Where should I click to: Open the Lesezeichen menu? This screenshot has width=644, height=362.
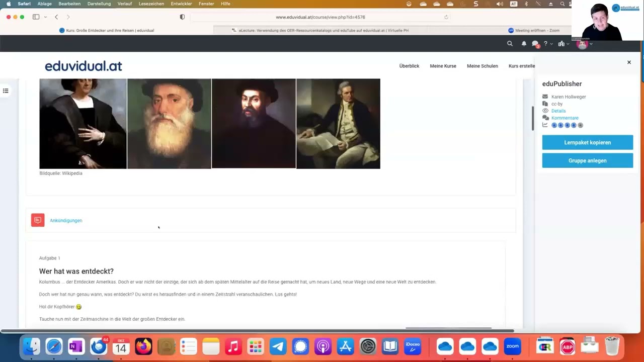coord(151,4)
